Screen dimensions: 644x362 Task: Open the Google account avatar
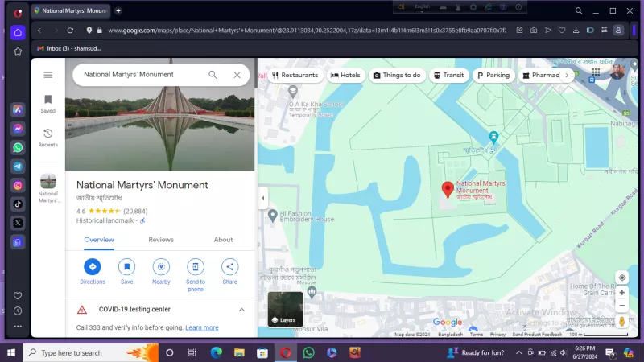[617, 72]
